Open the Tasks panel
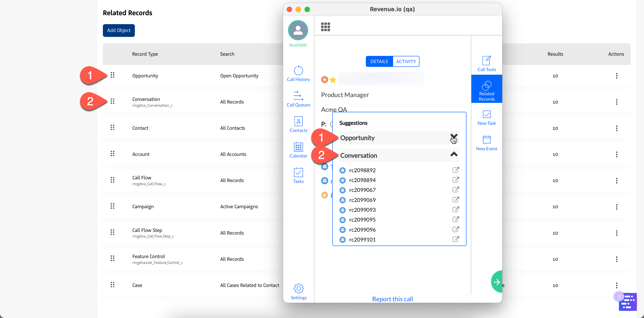Viewport: 644px width, 318px height. [x=298, y=176]
